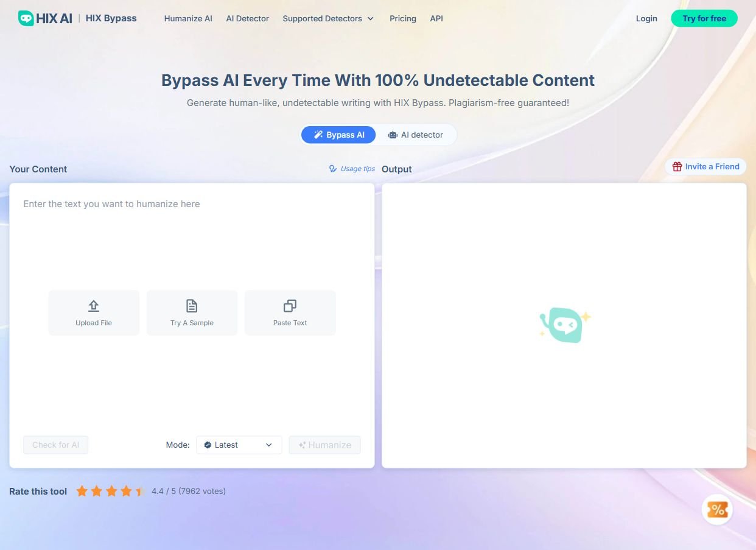Click the Upload File arrow icon

[94, 306]
